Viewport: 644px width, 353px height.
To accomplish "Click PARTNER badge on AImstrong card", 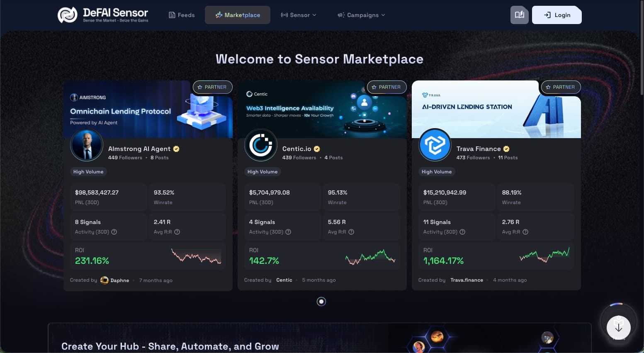I will pos(212,87).
